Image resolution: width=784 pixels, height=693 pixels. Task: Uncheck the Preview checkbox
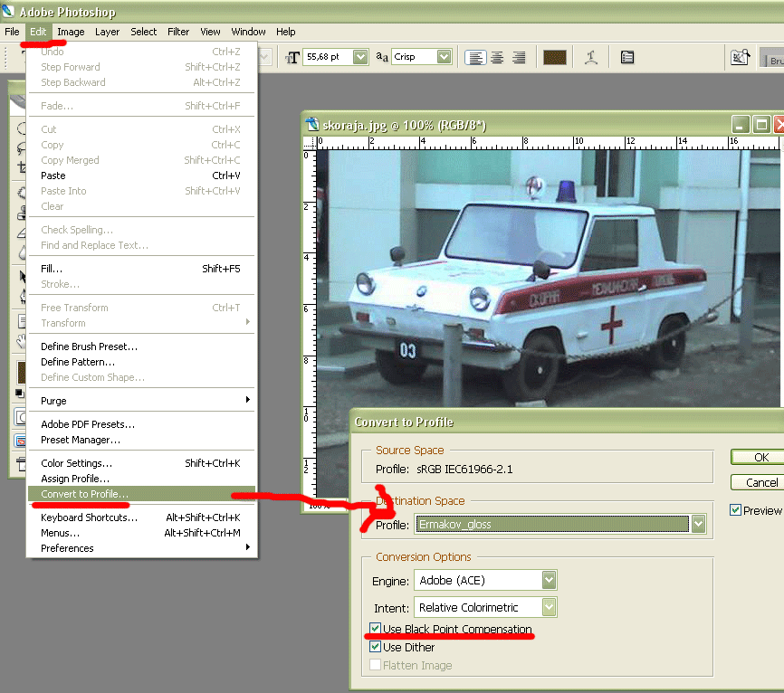pos(735,510)
